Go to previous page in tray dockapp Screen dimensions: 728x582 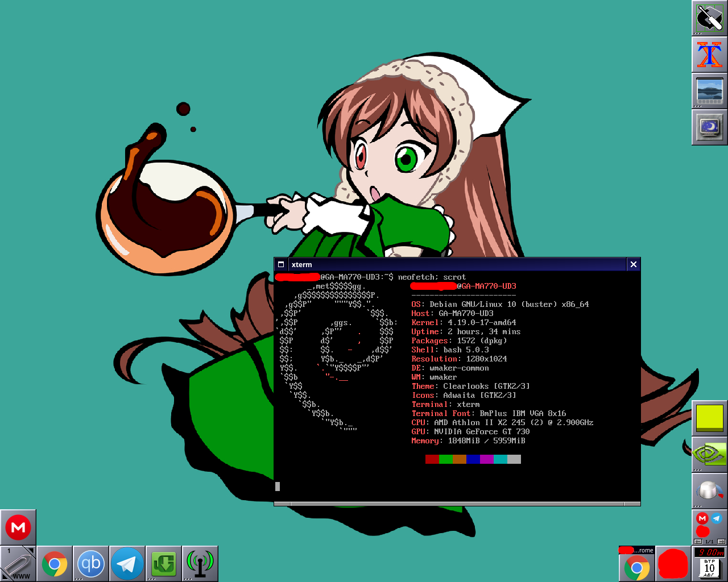pos(698,542)
